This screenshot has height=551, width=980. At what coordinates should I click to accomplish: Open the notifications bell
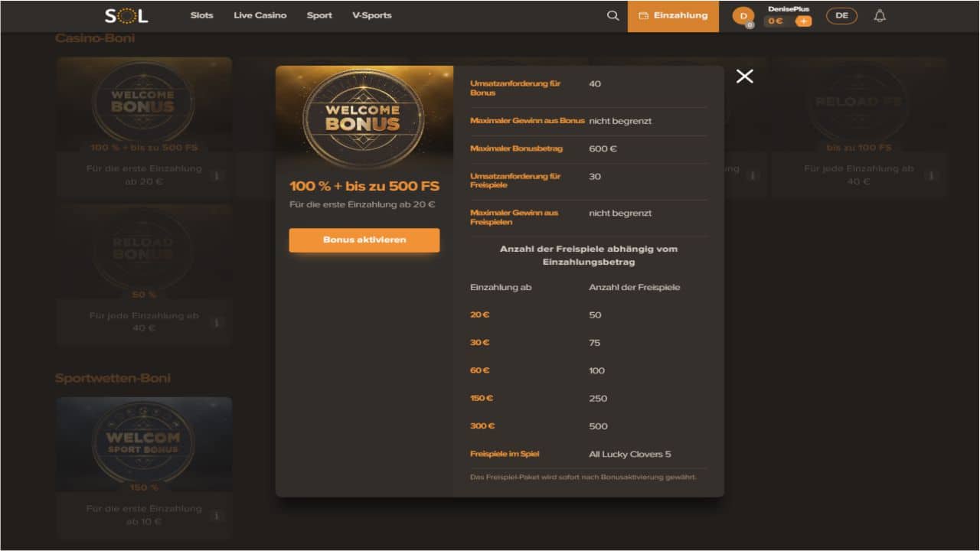pos(880,15)
